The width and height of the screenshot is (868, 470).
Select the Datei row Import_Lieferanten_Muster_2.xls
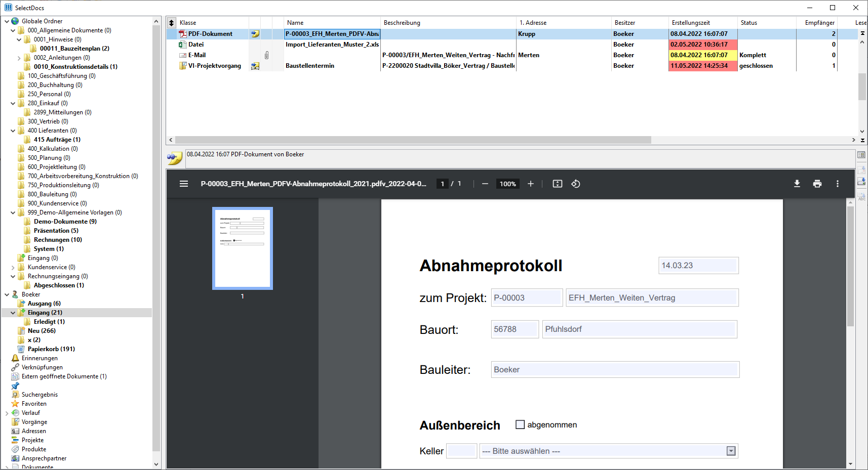[511, 45]
